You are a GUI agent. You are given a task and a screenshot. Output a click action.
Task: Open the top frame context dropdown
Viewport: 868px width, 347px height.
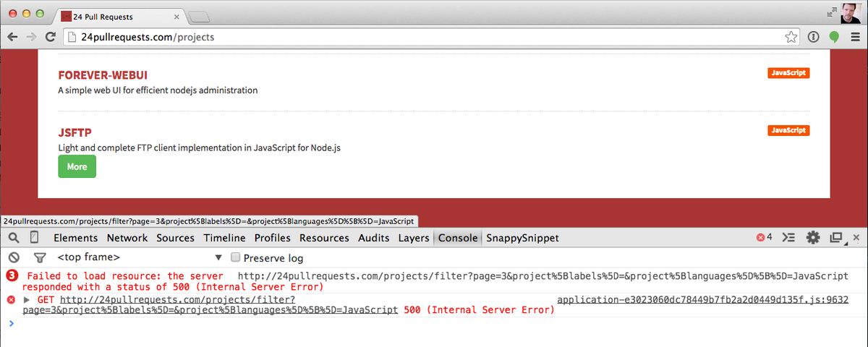pos(218,257)
